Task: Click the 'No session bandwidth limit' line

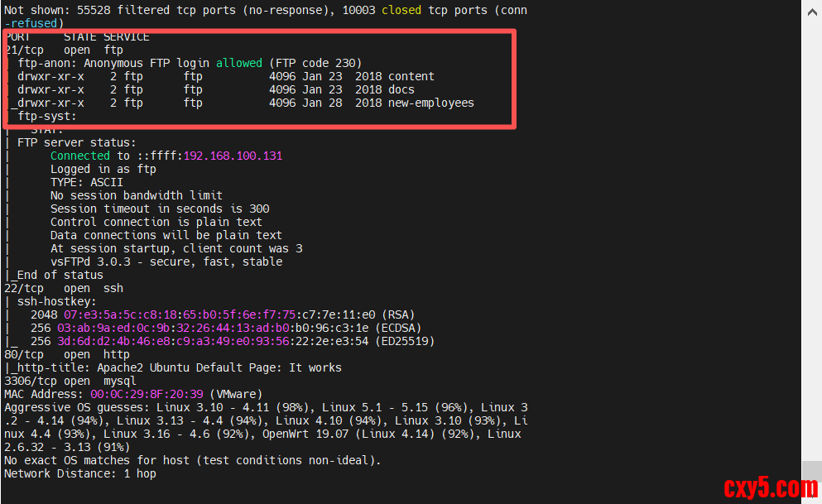Action: coord(137,195)
